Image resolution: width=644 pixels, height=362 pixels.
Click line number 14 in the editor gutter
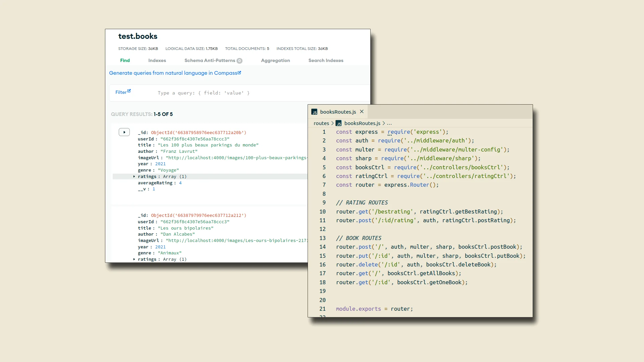tap(322, 247)
